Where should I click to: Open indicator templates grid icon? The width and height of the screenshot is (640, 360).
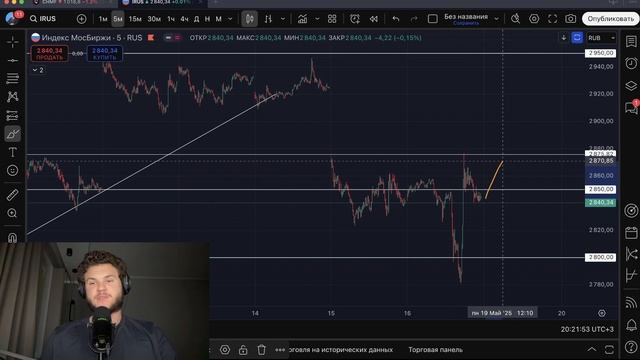332,19
